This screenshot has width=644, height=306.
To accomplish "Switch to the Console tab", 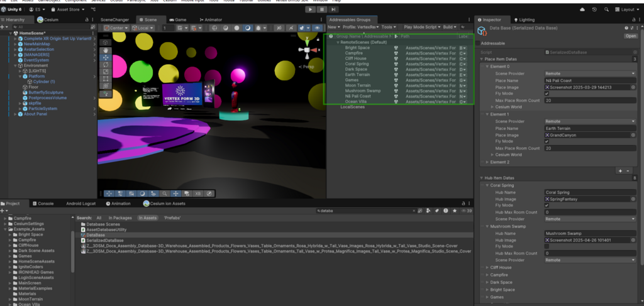I will 43,204.
